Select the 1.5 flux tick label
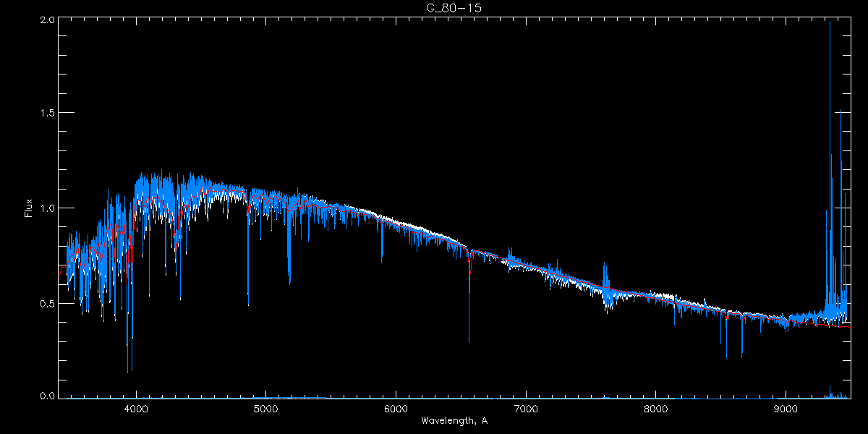 [x=47, y=113]
